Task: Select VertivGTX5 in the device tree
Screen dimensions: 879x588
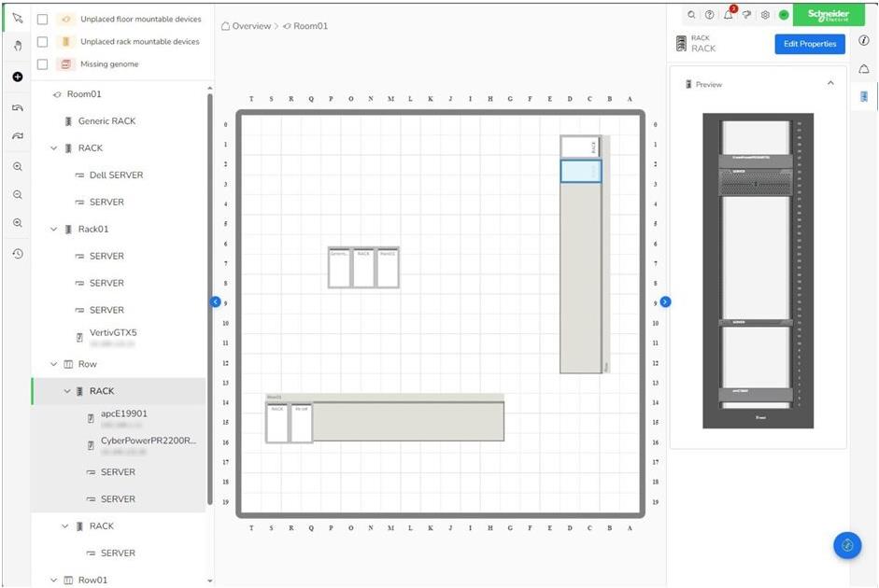Action: pyautogui.click(x=113, y=332)
